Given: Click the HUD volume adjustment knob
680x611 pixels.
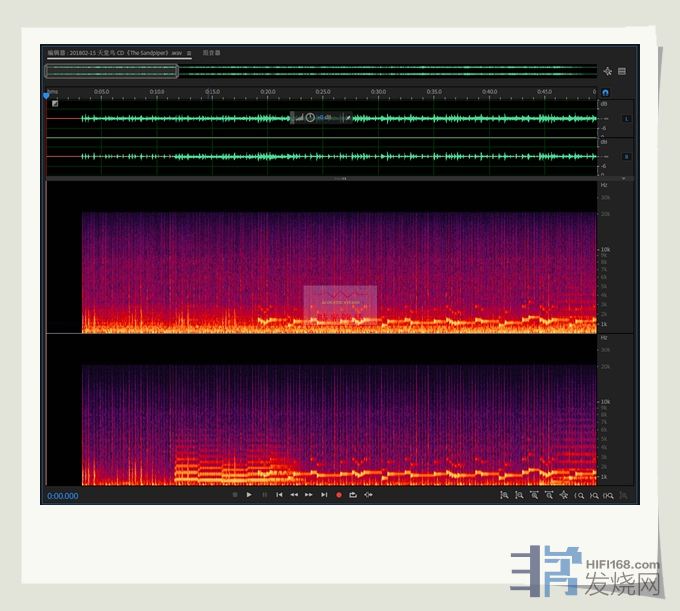Looking at the screenshot, I should (310, 118).
